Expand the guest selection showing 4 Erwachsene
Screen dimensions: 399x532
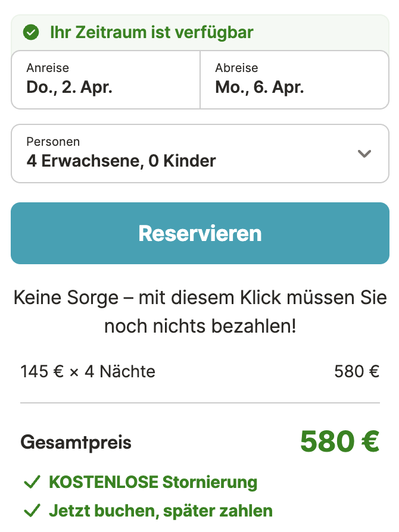point(121,161)
